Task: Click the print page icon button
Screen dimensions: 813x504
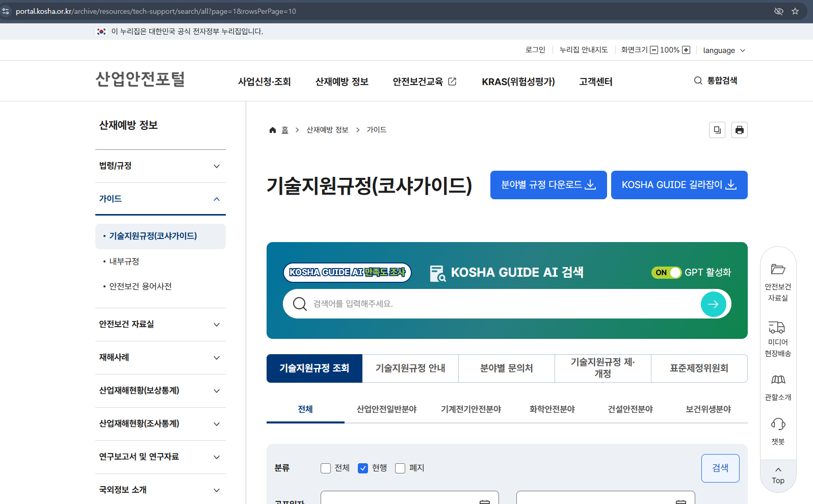Action: (x=740, y=130)
